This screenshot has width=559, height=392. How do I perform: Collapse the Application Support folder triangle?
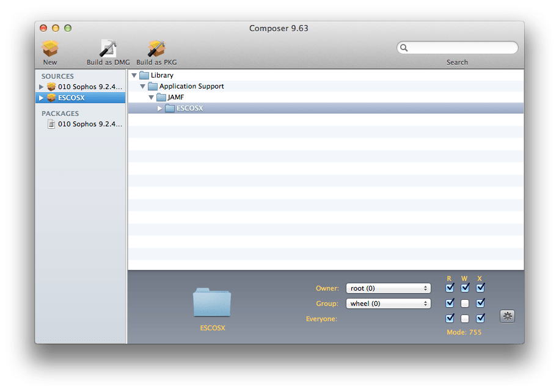pyautogui.click(x=143, y=87)
